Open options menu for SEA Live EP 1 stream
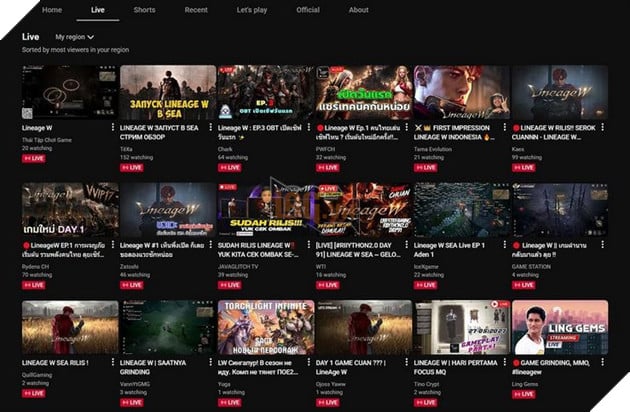This screenshot has height=412, width=630. pos(505,245)
